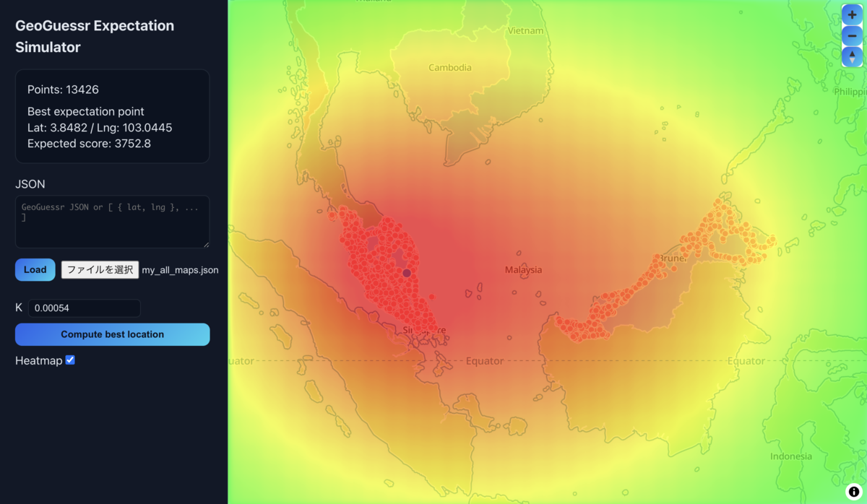The width and height of the screenshot is (867, 504).
Task: Choose a file with ファイルを選択 button
Action: click(x=100, y=270)
